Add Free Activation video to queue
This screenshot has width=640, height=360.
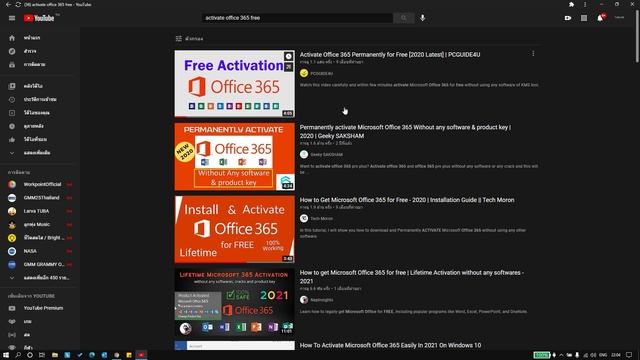(x=289, y=67)
